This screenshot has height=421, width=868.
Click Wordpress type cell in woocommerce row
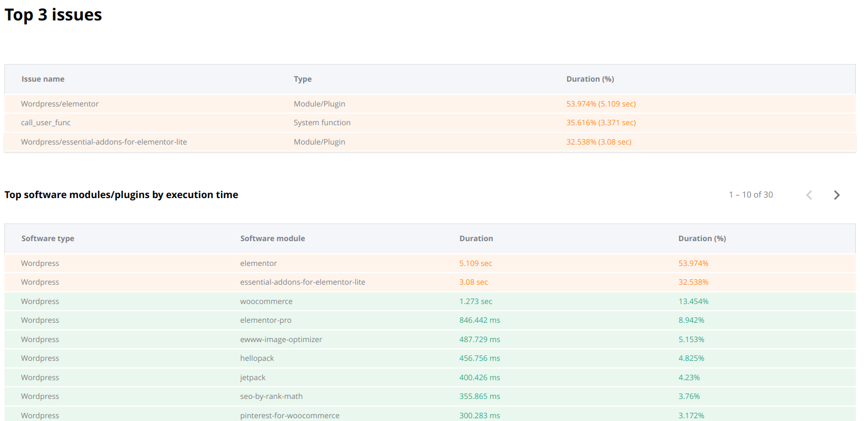(x=40, y=301)
